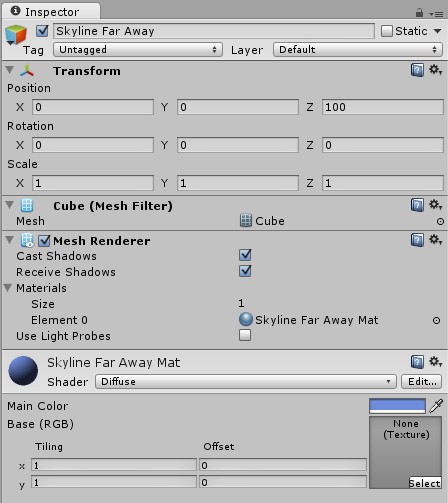The width and height of the screenshot is (448, 503).
Task: Open the Static options dropdown arrow
Action: [x=437, y=31]
